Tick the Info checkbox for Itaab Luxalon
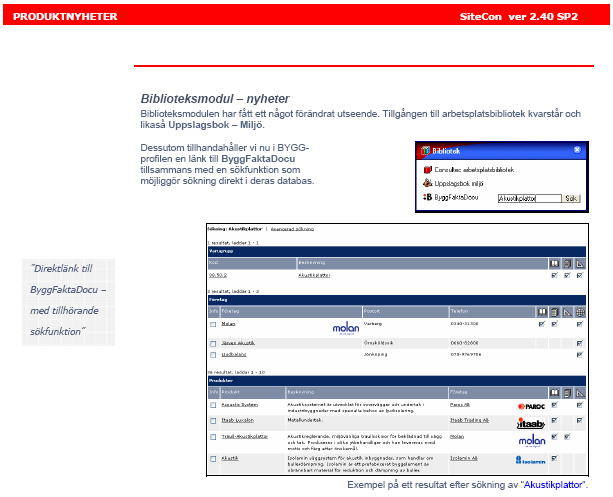The width and height of the screenshot is (613, 497). [x=213, y=421]
